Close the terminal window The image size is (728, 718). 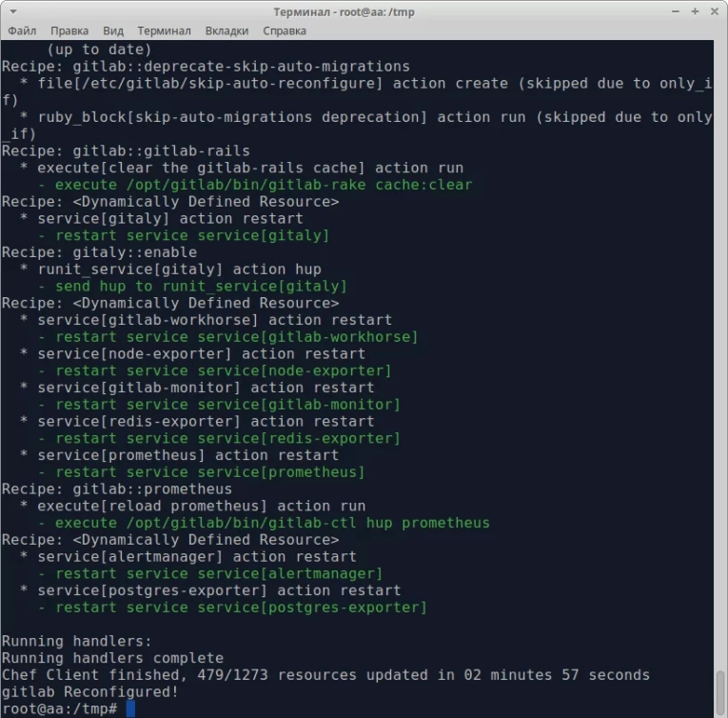click(x=715, y=11)
